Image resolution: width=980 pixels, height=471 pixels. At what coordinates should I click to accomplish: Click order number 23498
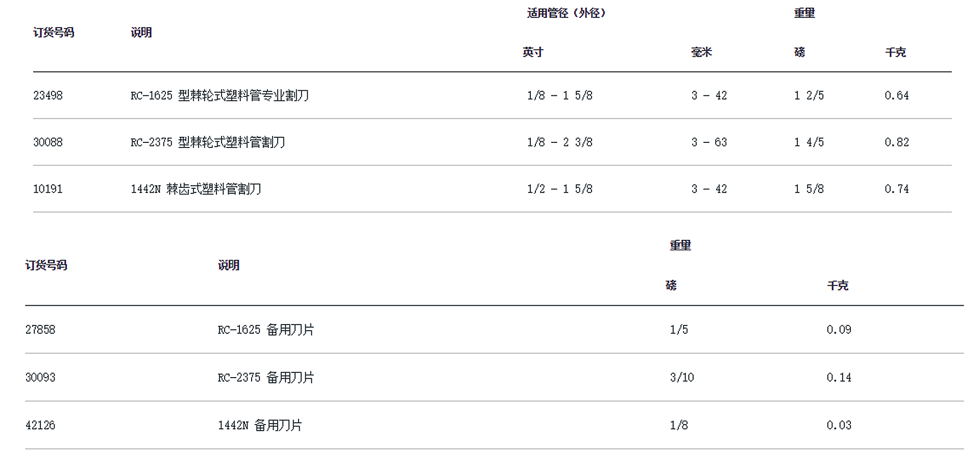coord(48,95)
